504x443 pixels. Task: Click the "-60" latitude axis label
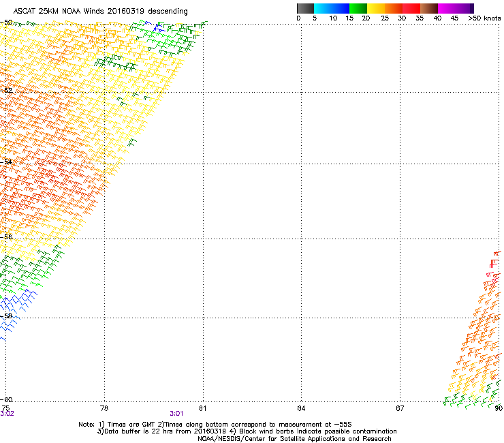pyautogui.click(x=6, y=399)
